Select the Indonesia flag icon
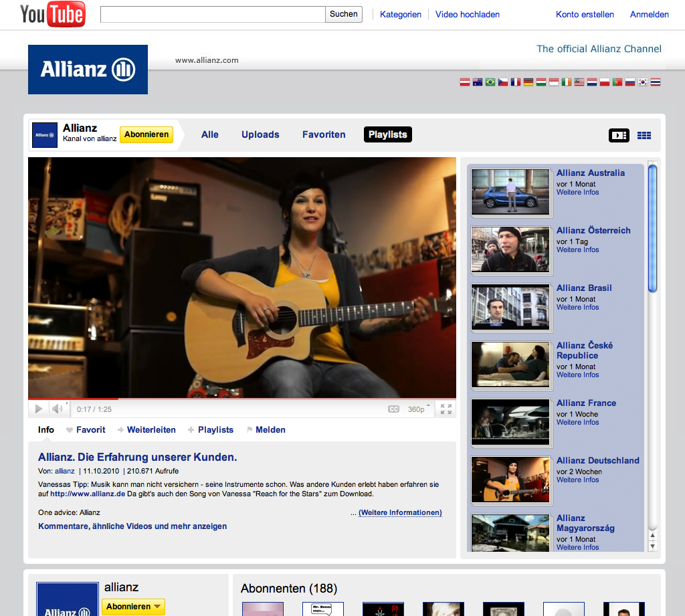The image size is (685, 616). (553, 82)
